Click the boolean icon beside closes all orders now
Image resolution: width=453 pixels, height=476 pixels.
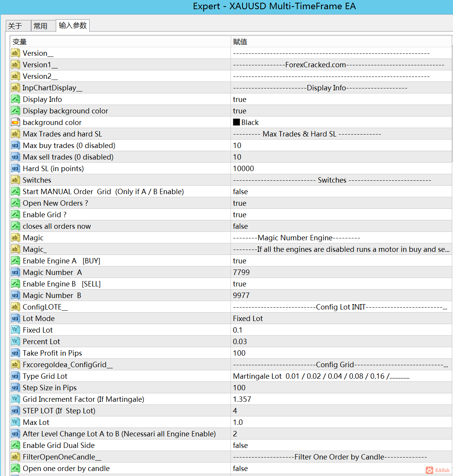pyautogui.click(x=15, y=226)
